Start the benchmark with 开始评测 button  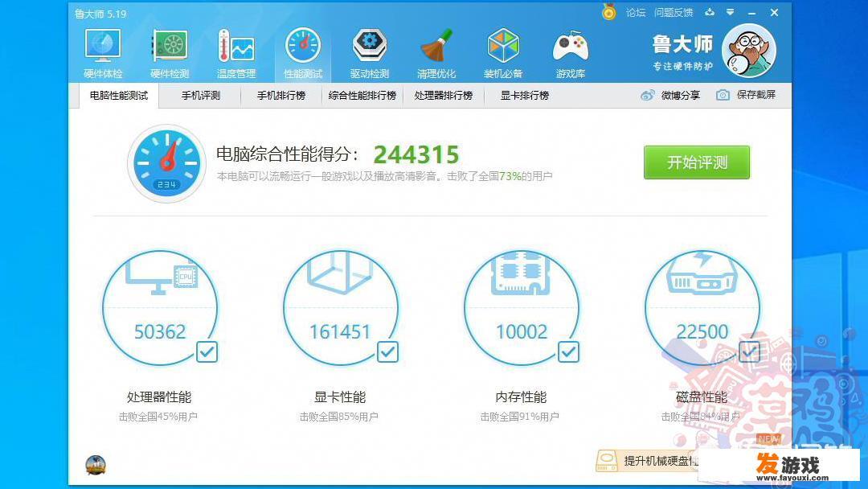697,162
